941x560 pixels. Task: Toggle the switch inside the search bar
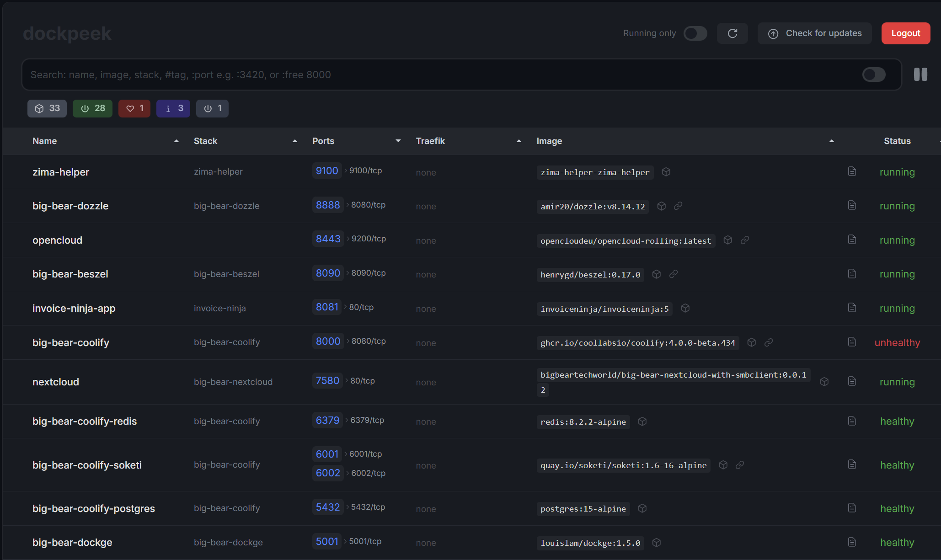[874, 75]
